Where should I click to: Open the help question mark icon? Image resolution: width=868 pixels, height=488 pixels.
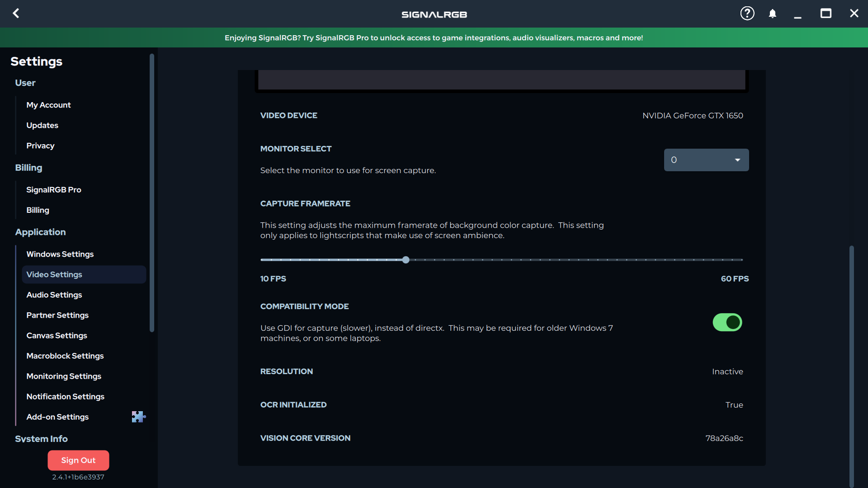pos(747,14)
